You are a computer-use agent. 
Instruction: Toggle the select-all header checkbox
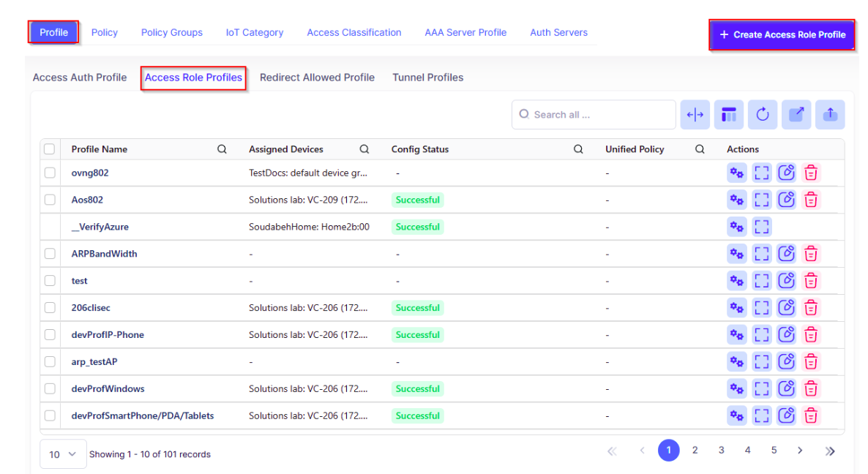[49, 149]
